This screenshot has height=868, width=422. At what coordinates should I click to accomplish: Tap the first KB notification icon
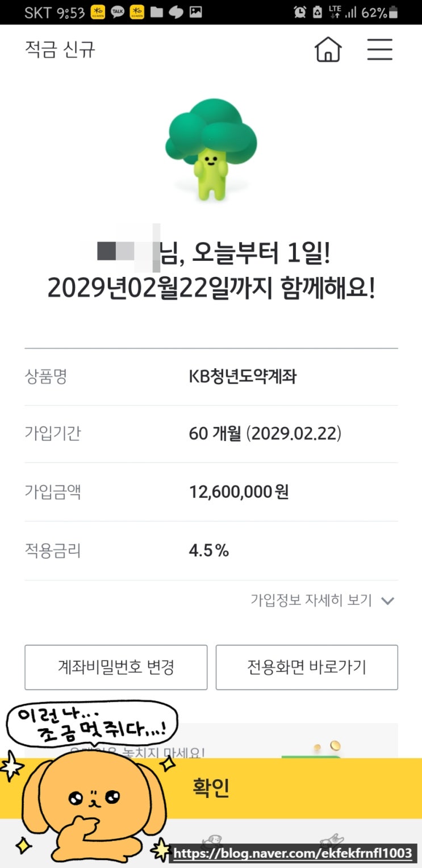(98, 12)
